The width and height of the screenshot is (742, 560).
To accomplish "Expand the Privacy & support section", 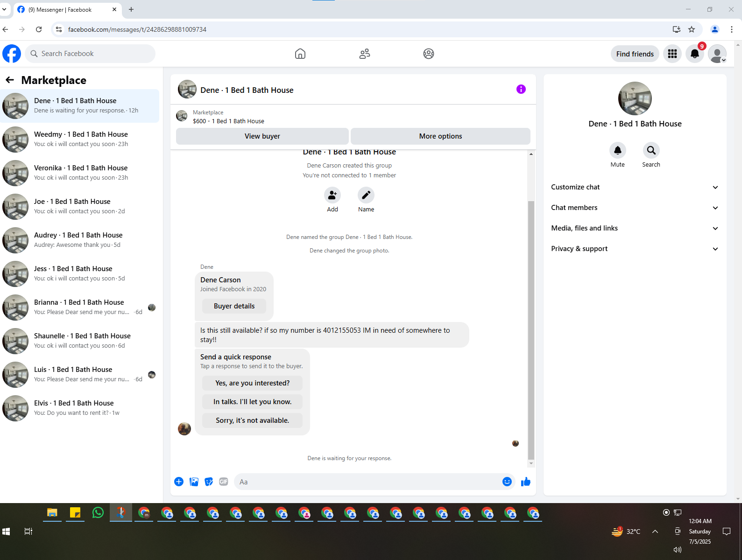I will [x=635, y=249].
